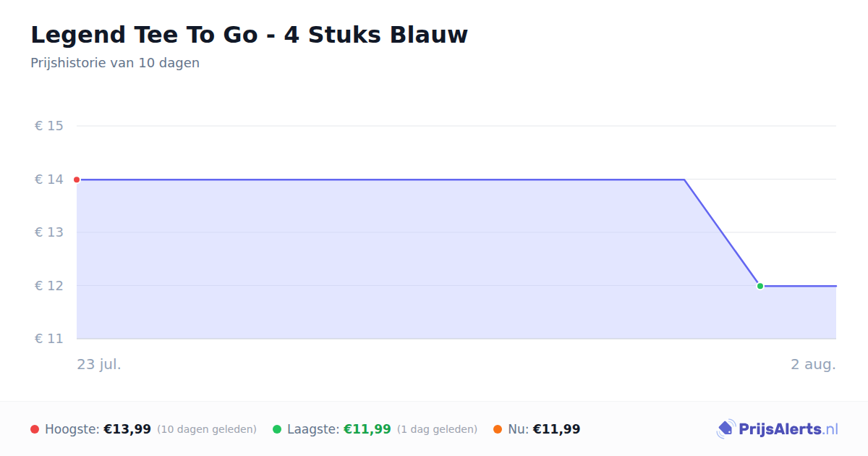Click the 2 aug. end date label
This screenshot has width=868, height=456.
tap(813, 364)
